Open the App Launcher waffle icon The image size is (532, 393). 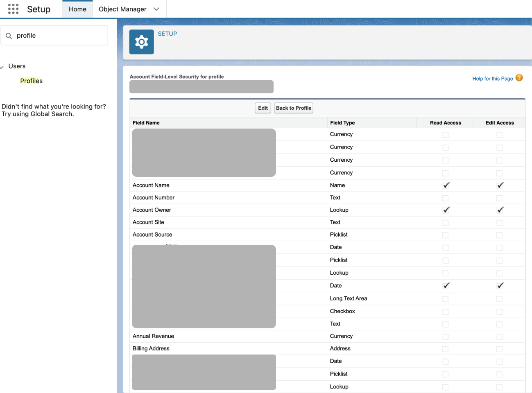pos(13,9)
